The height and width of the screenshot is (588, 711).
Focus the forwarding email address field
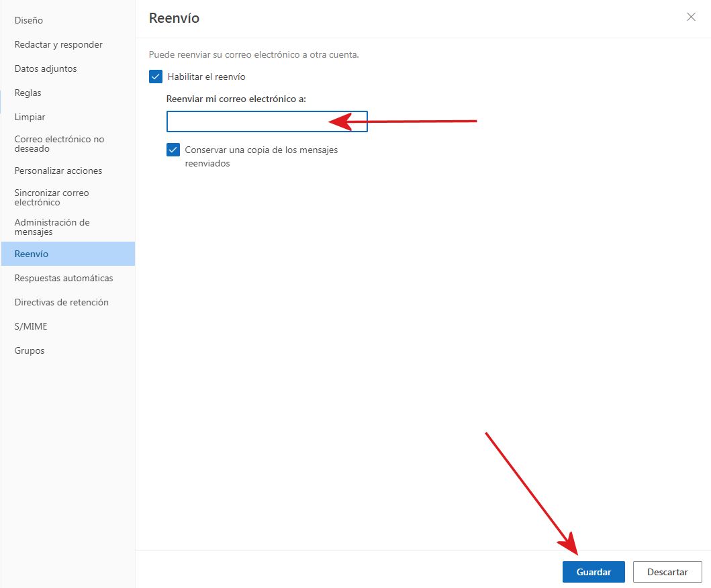267,121
